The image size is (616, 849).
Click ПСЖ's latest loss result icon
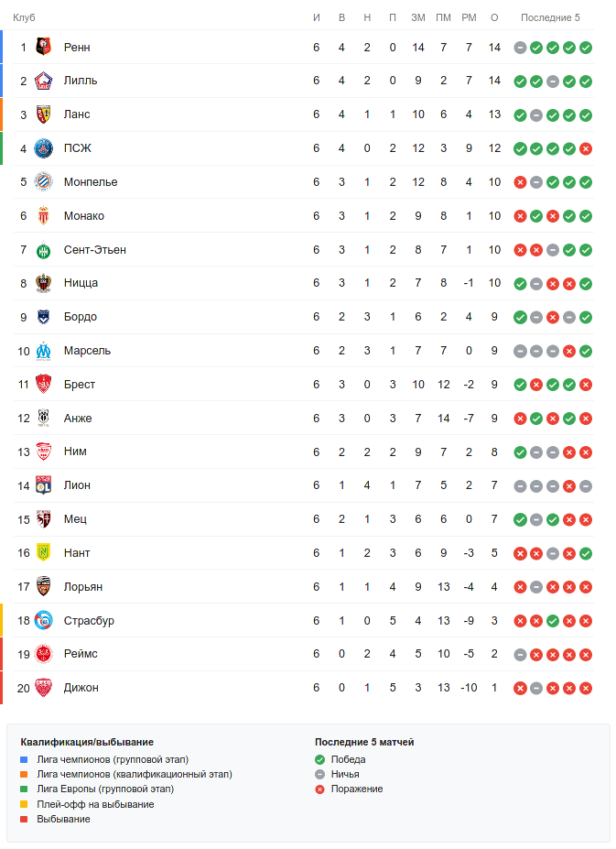tap(586, 148)
